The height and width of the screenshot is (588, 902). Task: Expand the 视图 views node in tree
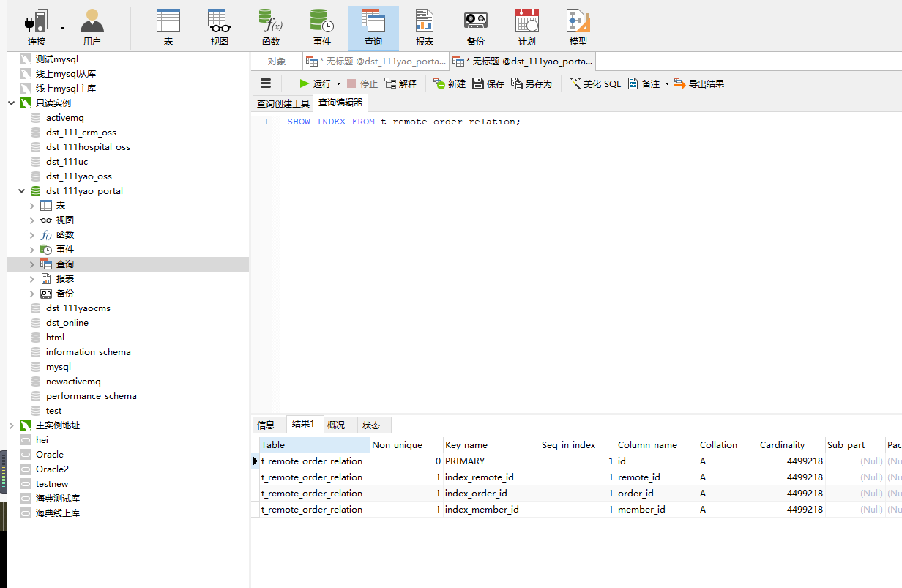coord(32,220)
